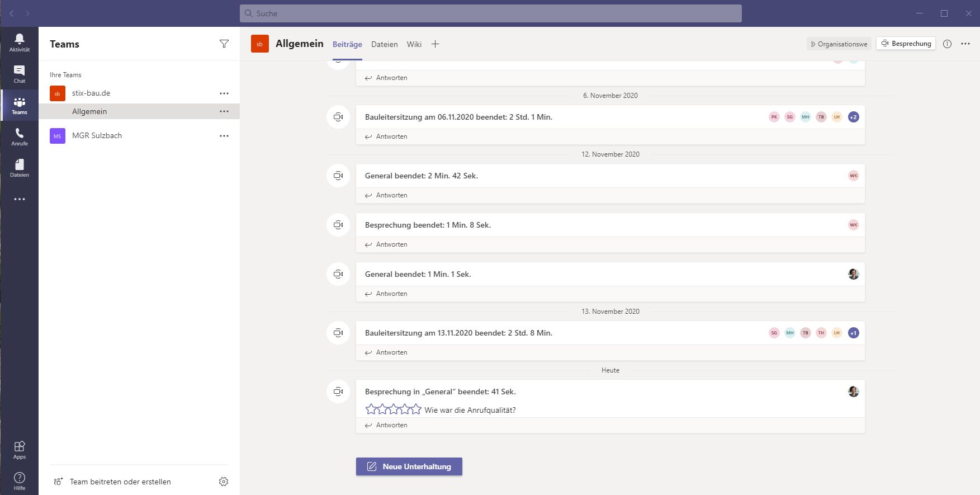Viewport: 980px width, 495px height.
Task: Open Dateien in the left sidebar
Action: point(19,167)
